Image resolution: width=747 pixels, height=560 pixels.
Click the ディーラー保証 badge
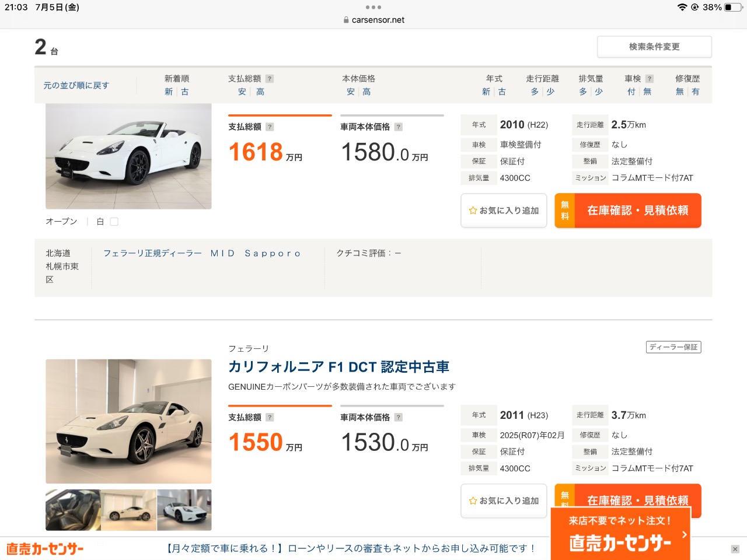pos(673,347)
